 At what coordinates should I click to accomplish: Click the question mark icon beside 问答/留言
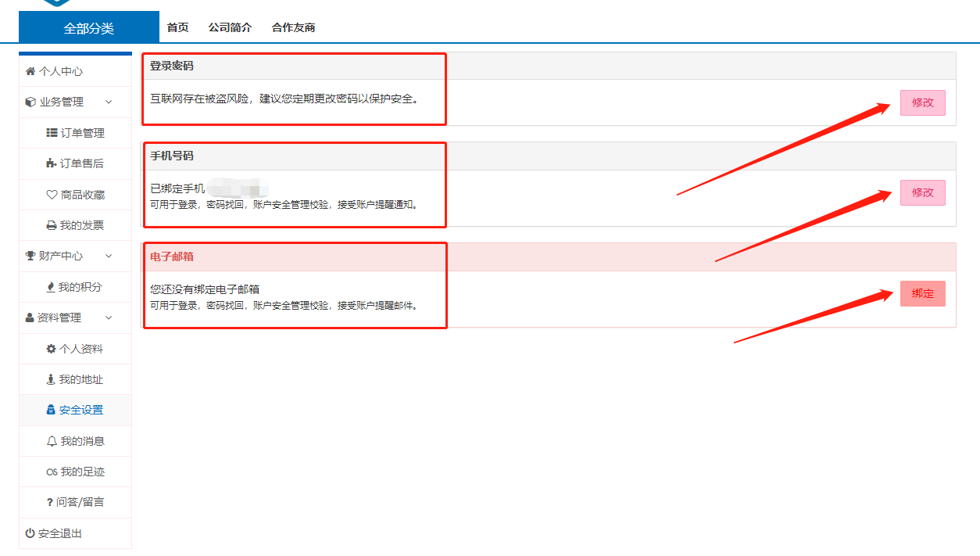[50, 502]
